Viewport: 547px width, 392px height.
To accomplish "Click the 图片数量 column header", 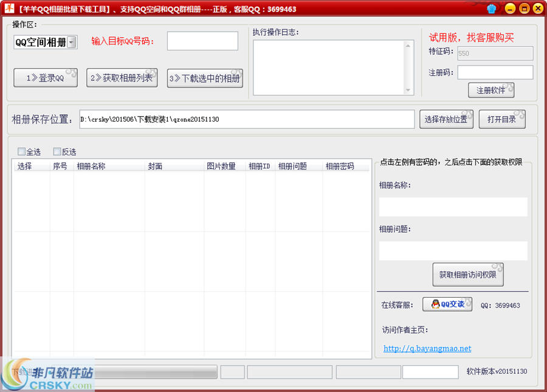I will click(x=221, y=166).
